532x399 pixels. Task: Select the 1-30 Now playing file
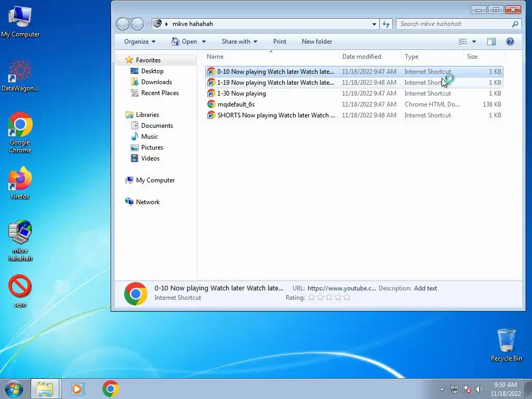pyautogui.click(x=354, y=94)
